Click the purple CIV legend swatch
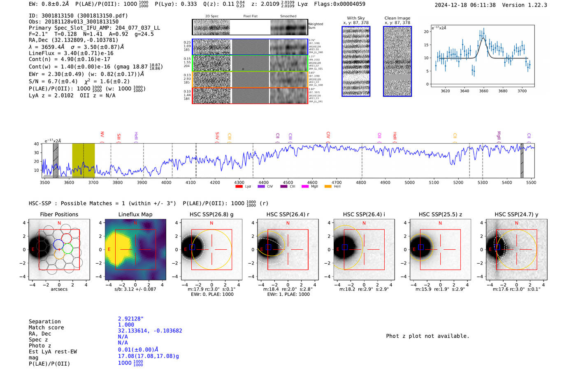Viewport: 576px width, 392px height. [261, 187]
